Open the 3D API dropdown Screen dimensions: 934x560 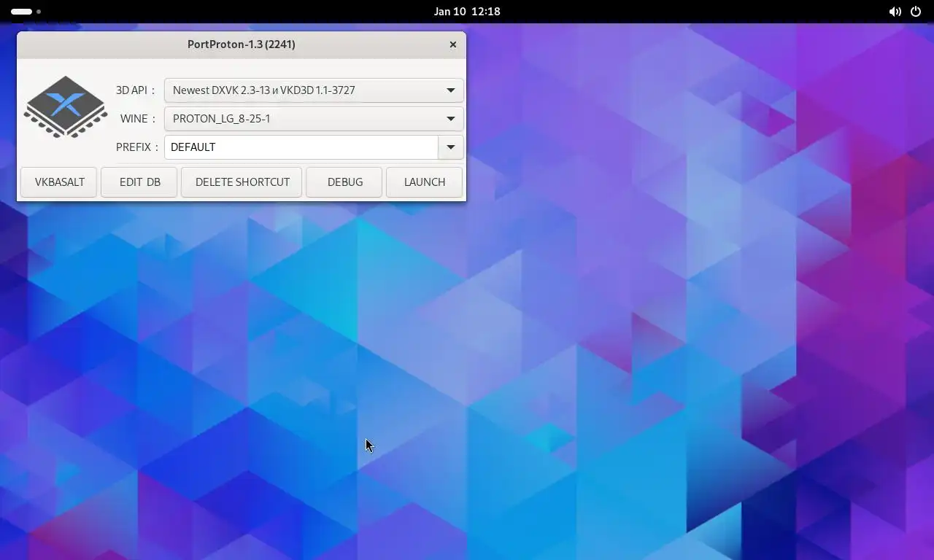[314, 90]
